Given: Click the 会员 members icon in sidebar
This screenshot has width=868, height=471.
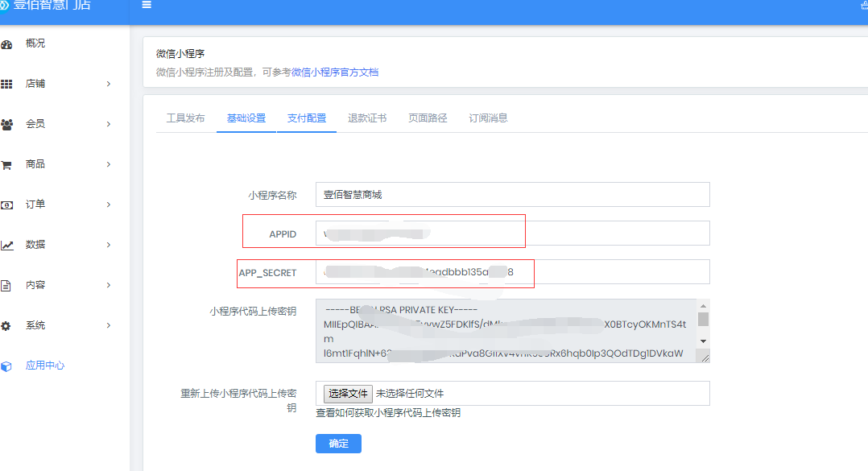Looking at the screenshot, I should tap(6, 124).
